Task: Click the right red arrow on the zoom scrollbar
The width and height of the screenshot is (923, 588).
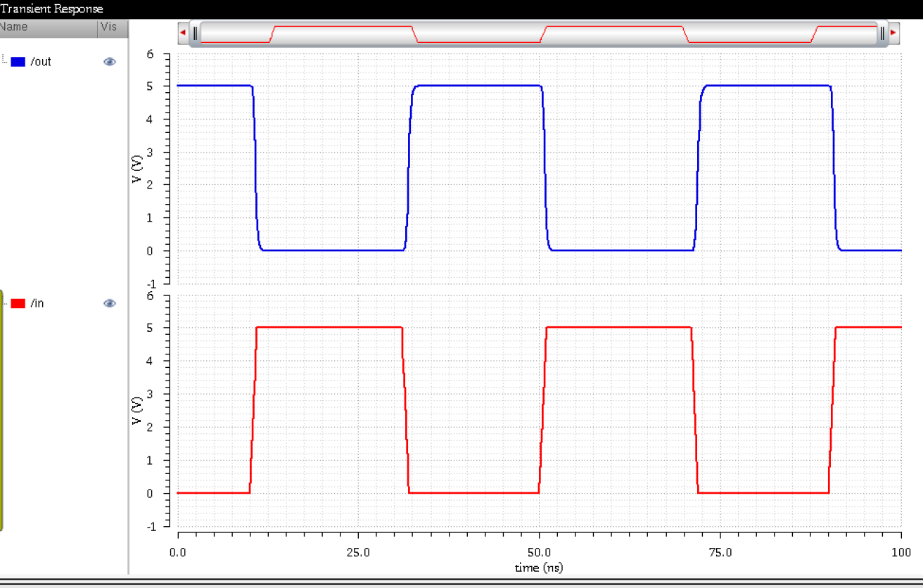Action: coord(893,32)
